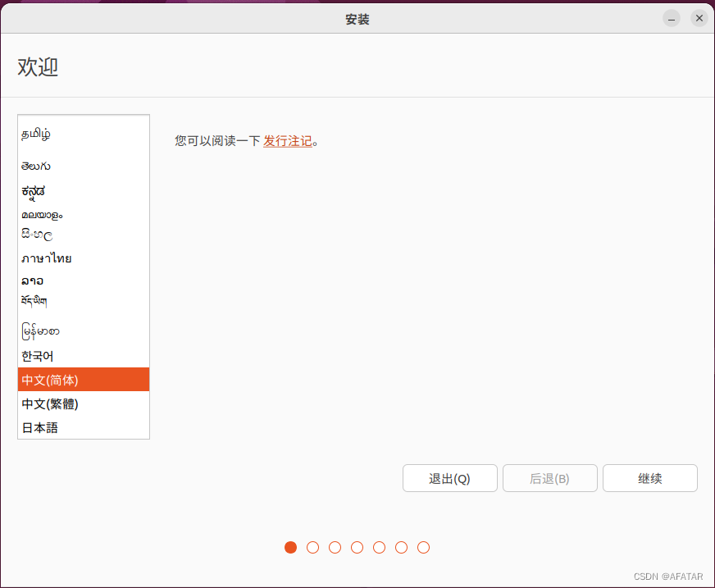Open the 发行注记 release notes link
Screen dimensions: 715x588
coord(288,141)
